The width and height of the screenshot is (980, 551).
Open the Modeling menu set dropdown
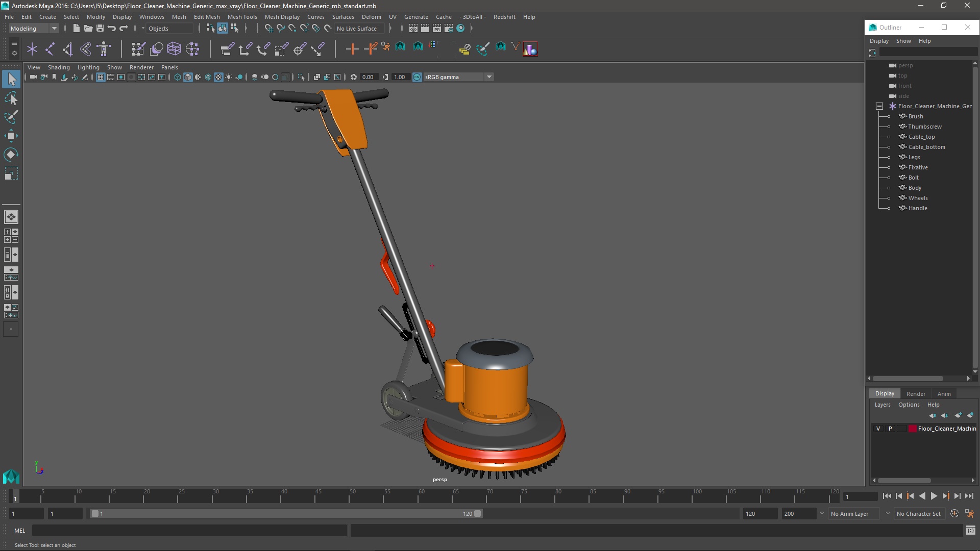coord(34,29)
